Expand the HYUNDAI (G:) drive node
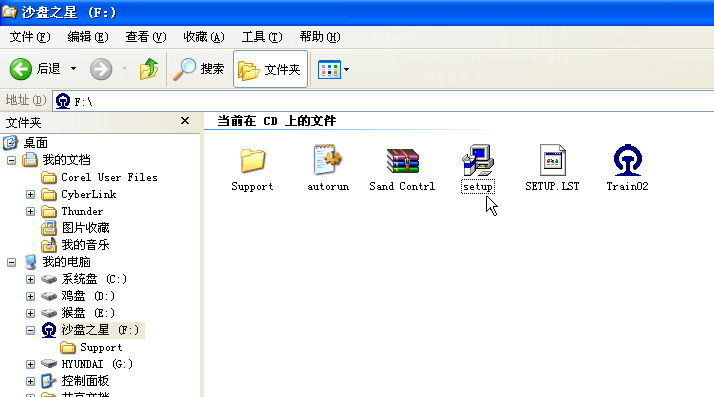 click(31, 364)
